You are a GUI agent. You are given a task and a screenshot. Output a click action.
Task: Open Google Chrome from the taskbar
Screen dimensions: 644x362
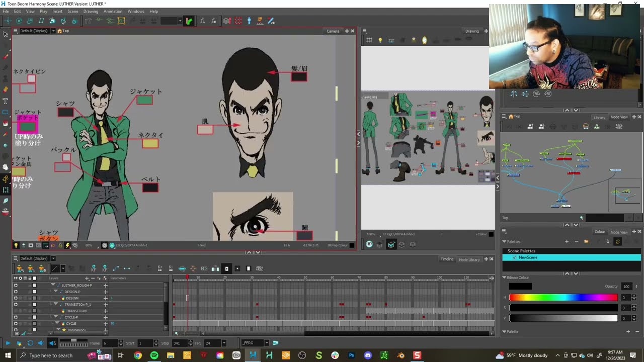[x=137, y=355]
